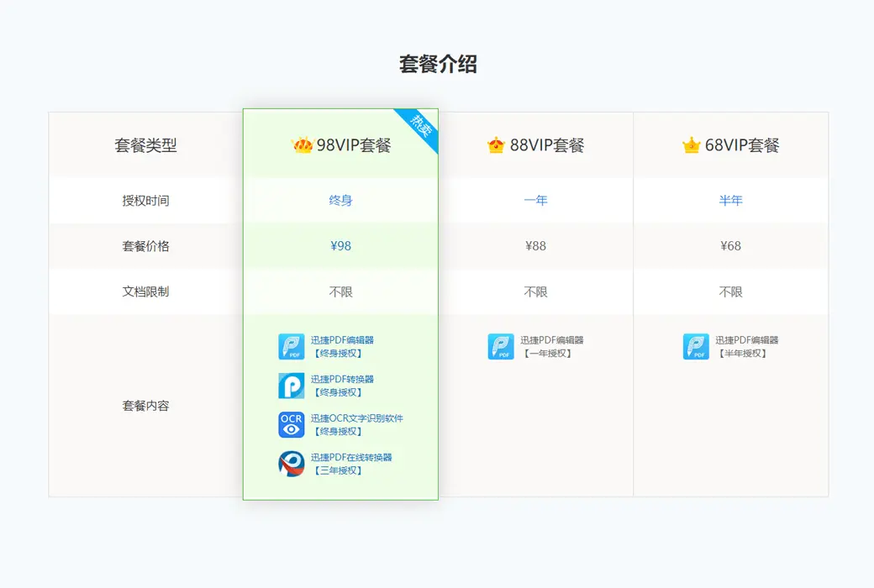Click 迅捷PDF编辑器【一年授权】 text
Viewport: 874px width, 588px height.
pyautogui.click(x=552, y=347)
